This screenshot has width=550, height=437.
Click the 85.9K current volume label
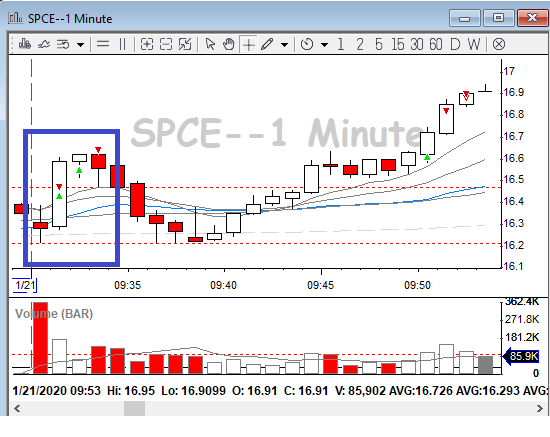pos(521,356)
